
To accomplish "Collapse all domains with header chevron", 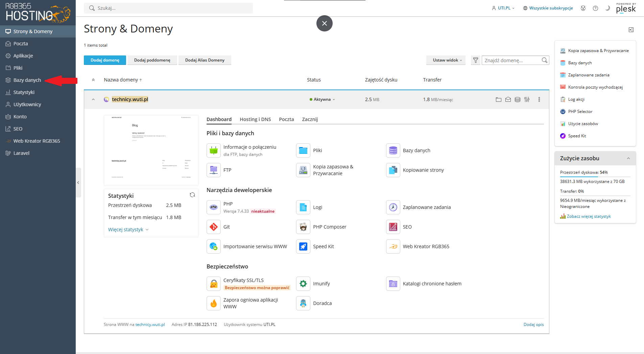I will tap(93, 80).
